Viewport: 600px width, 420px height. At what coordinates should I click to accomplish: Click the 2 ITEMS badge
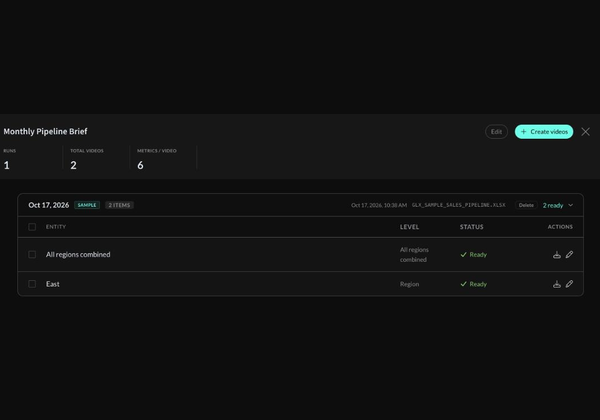pos(119,205)
